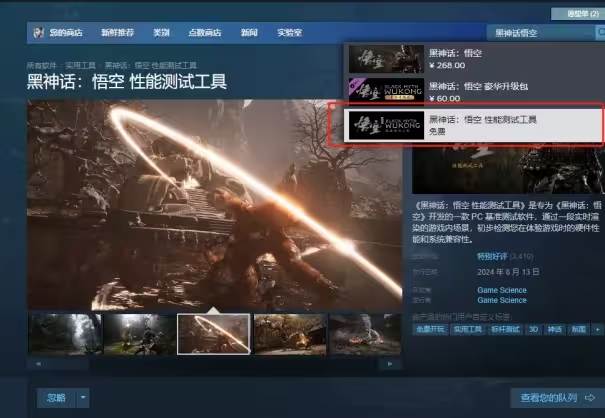Select search result 黑神话：悟空 ¥268.00
The image size is (605, 418).
(474, 59)
